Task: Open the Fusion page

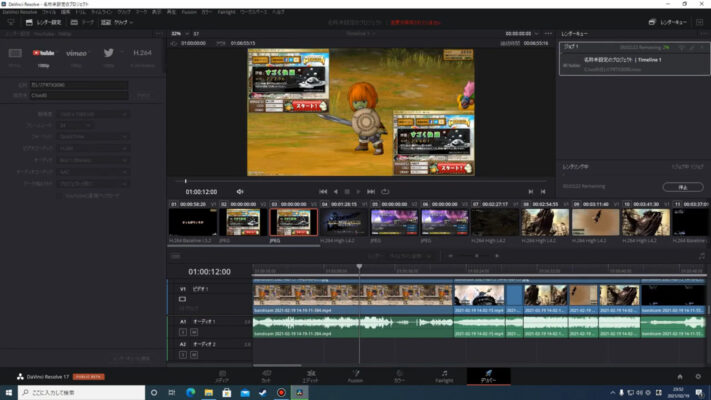Action: 356,376
